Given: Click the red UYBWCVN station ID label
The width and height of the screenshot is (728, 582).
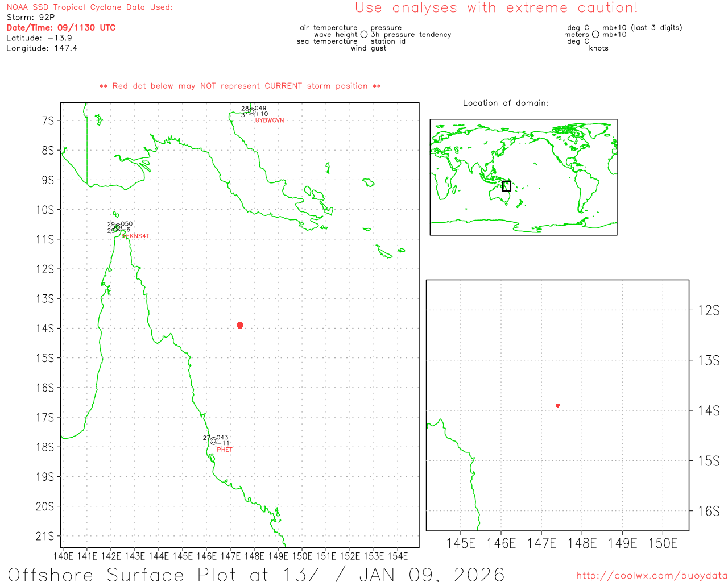Looking at the screenshot, I should tap(270, 120).
